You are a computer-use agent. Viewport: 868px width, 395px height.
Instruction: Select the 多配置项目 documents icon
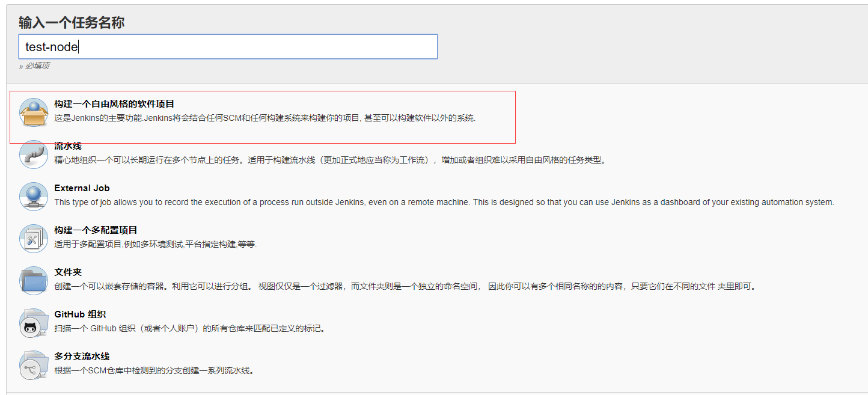[34, 237]
